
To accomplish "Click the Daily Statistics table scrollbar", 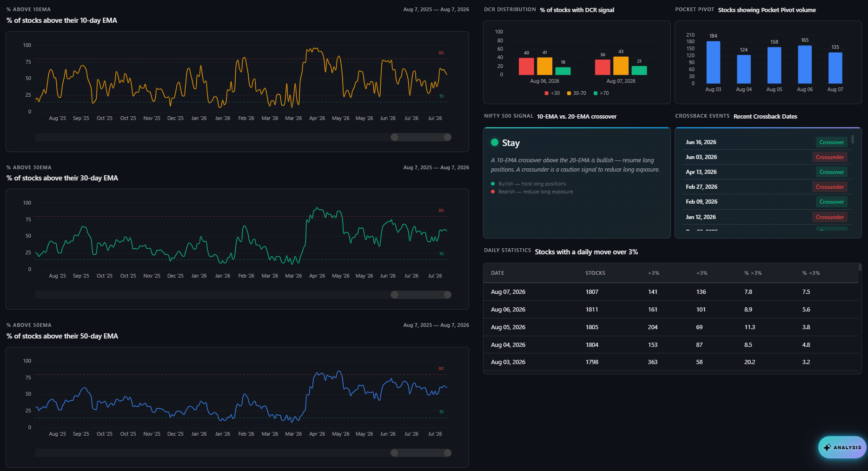I will point(860,267).
